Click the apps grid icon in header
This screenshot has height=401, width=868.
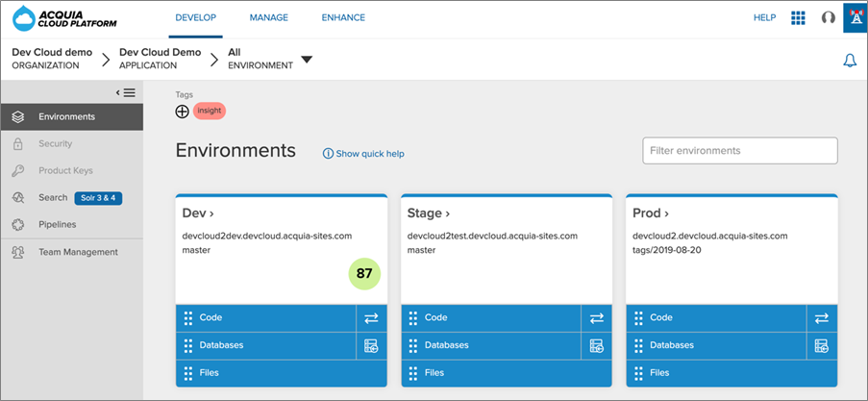pyautogui.click(x=798, y=17)
